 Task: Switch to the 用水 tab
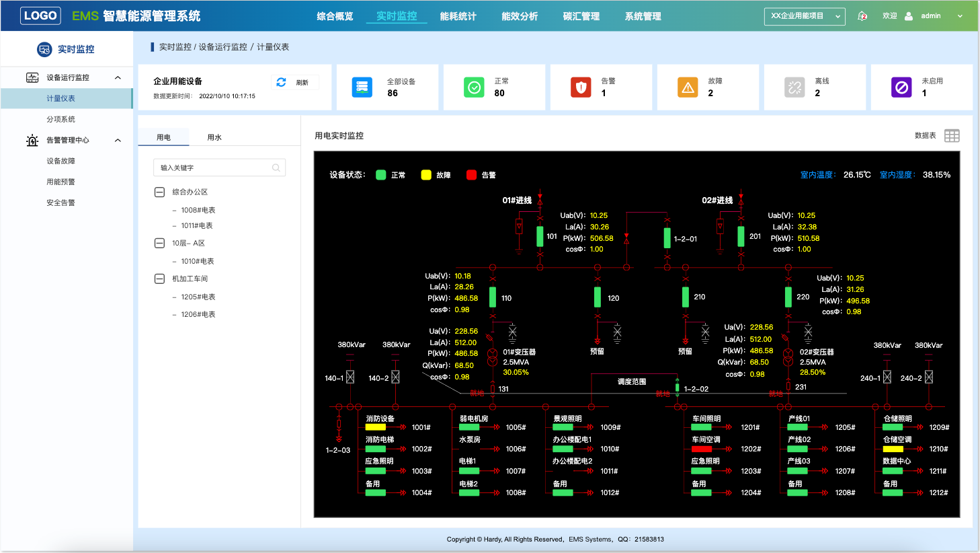(214, 137)
